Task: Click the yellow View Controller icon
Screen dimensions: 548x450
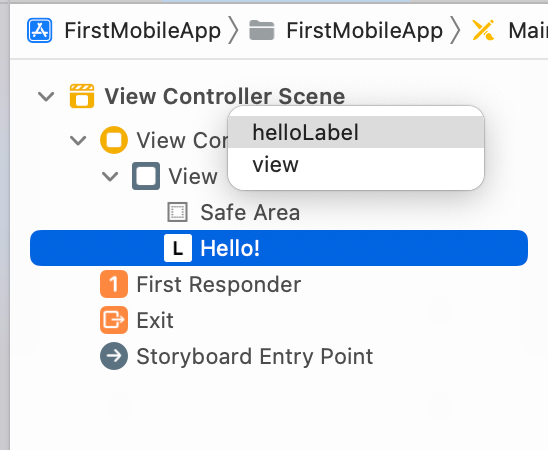Action: click(x=114, y=140)
